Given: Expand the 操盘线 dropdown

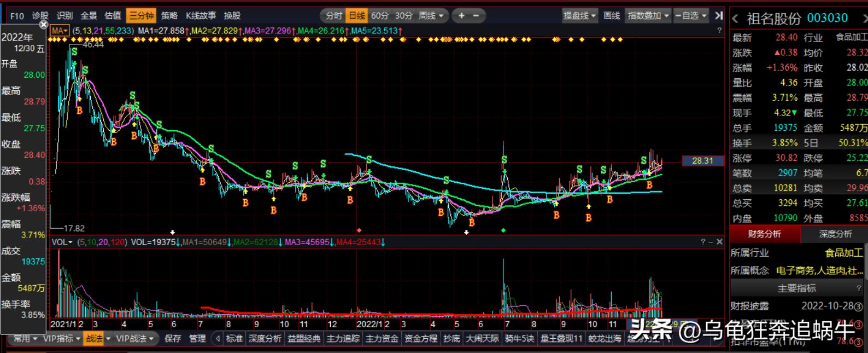Looking at the screenshot, I should pyautogui.click(x=579, y=16).
